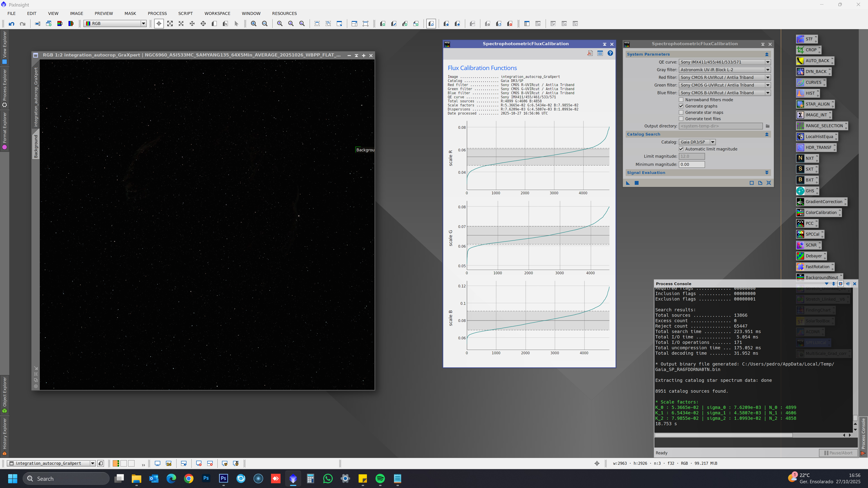Screen dimensions: 868x488
Task: Click the Undo arrow in toolbar
Action: [12, 23]
